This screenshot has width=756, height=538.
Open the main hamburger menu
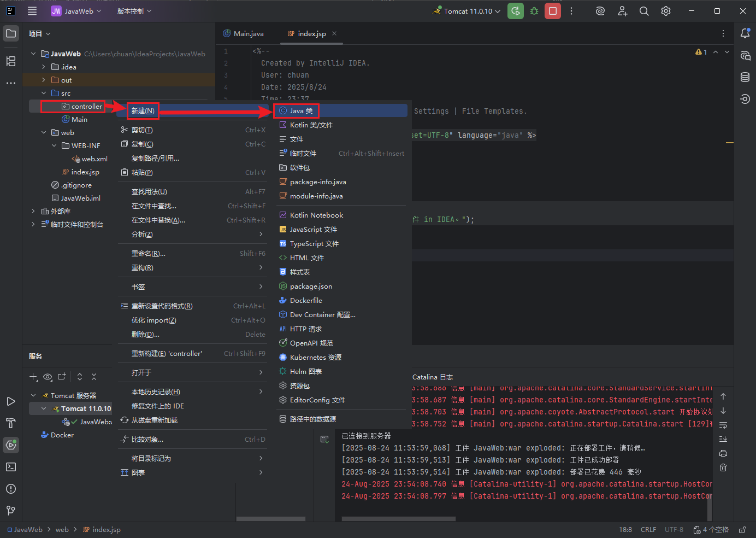point(32,11)
